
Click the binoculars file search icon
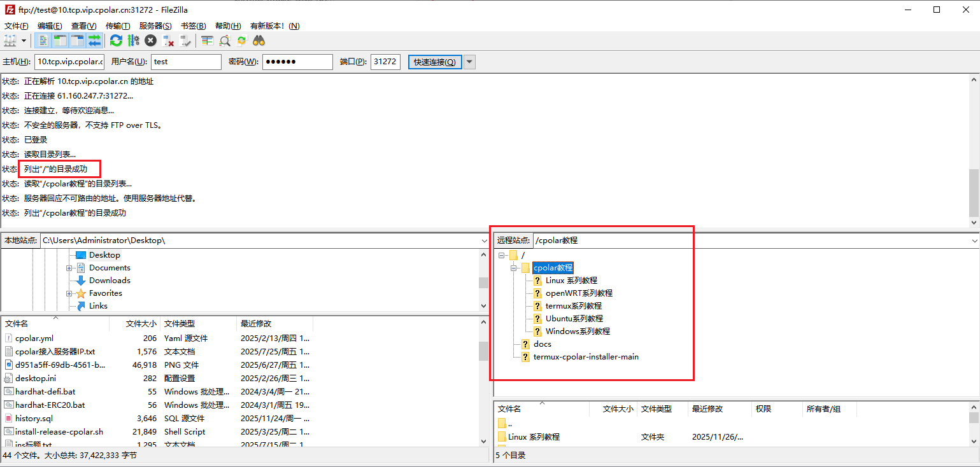[259, 41]
